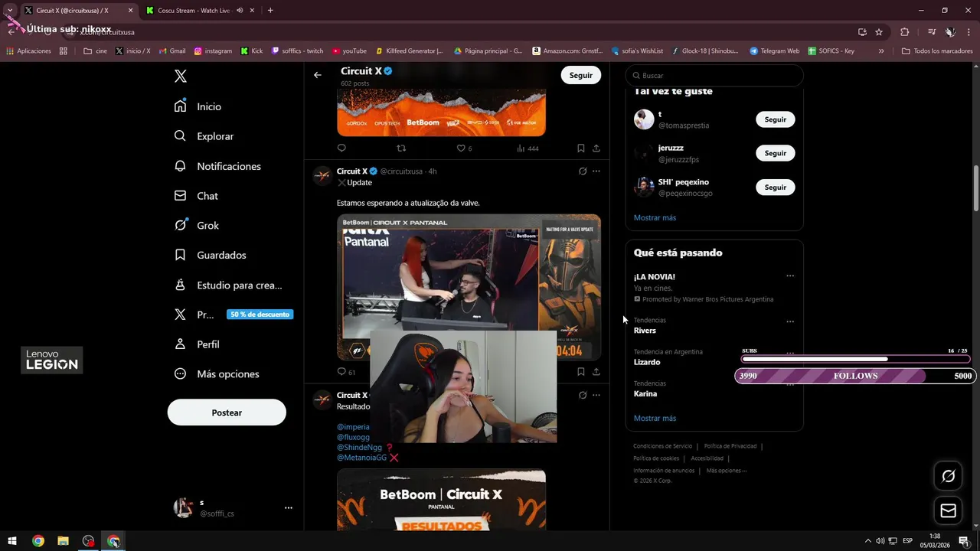The width and height of the screenshot is (980, 551).
Task: Like the post showing 6 likes
Action: 464,148
